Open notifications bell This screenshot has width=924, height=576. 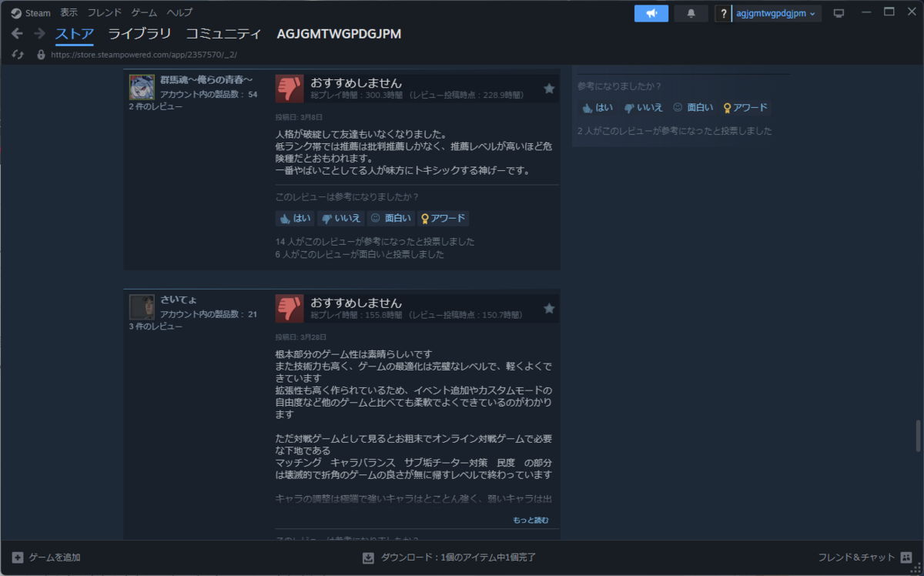(691, 13)
